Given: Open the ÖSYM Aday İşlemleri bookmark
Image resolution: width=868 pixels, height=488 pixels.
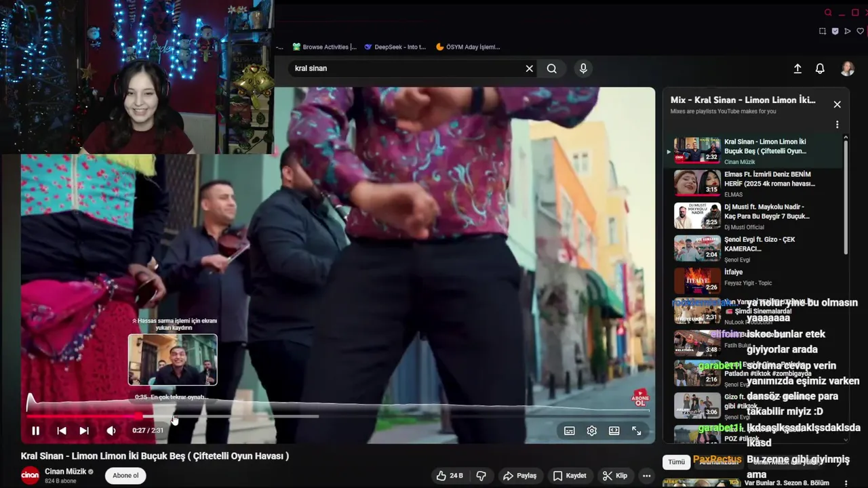Looking at the screenshot, I should point(468,47).
